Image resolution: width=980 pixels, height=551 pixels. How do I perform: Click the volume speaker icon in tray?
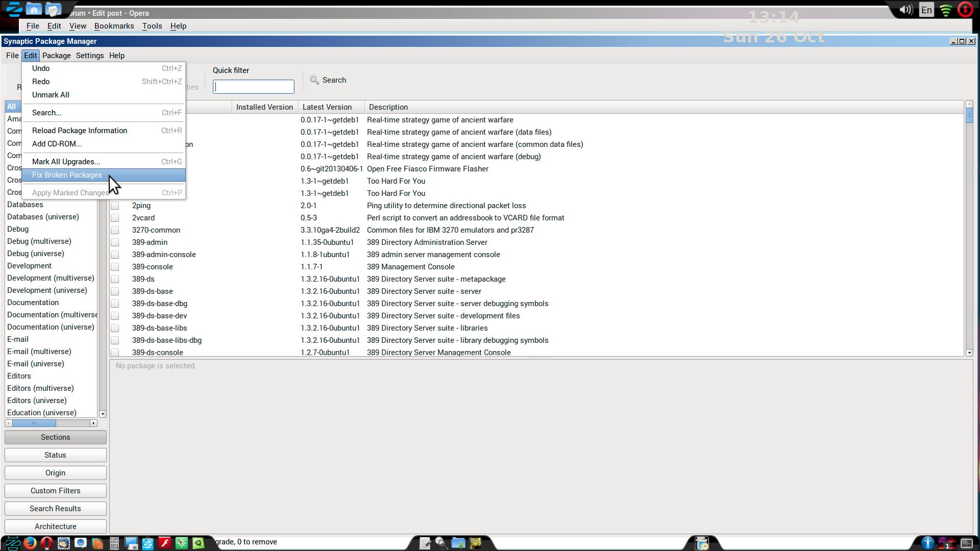click(906, 10)
